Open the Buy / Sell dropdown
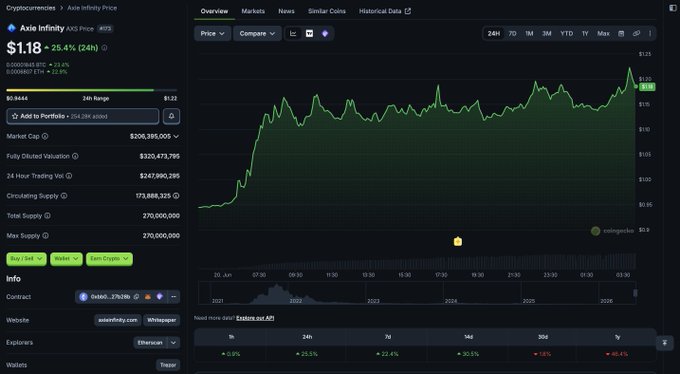The image size is (680, 374). (x=26, y=259)
